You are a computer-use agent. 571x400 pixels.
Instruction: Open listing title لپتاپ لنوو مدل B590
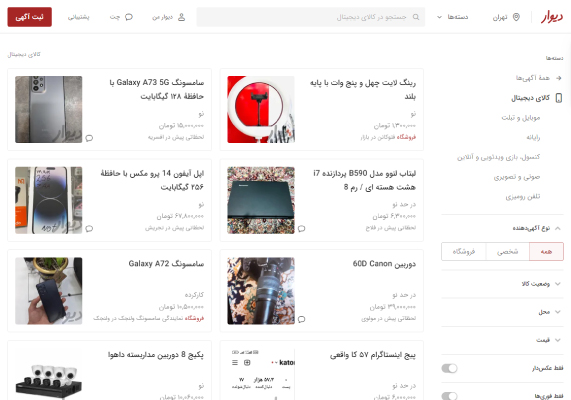click(364, 180)
